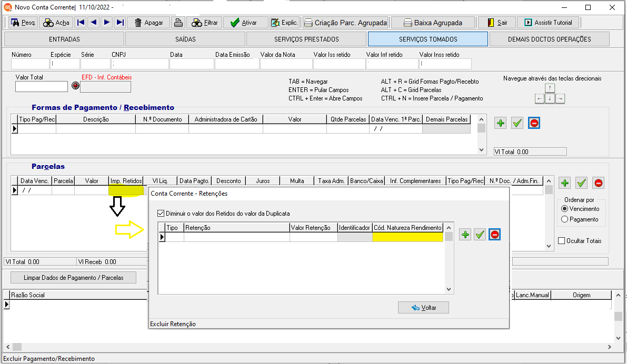Click the Imp. Retidos highlighted cell
This screenshot has width=627, height=364.
pyautogui.click(x=126, y=190)
